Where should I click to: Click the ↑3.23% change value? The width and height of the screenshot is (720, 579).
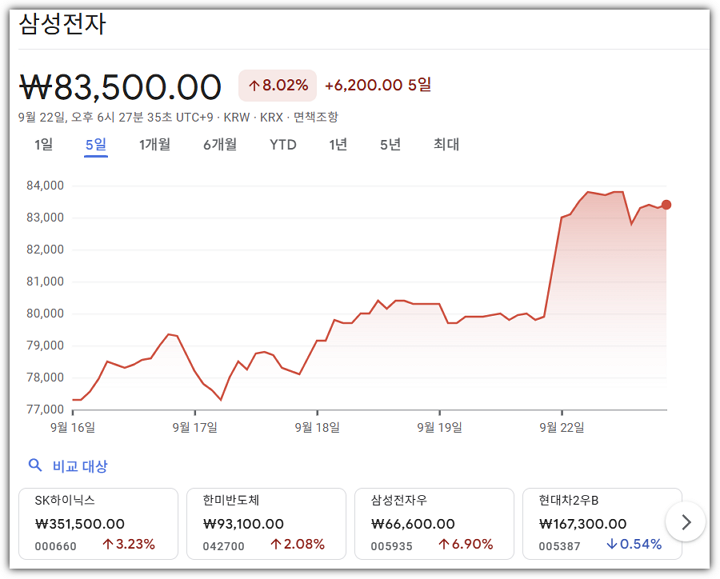tap(129, 545)
